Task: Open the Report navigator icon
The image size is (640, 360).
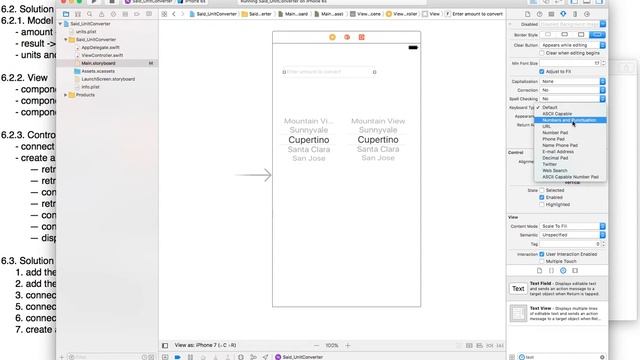Action: (x=149, y=14)
